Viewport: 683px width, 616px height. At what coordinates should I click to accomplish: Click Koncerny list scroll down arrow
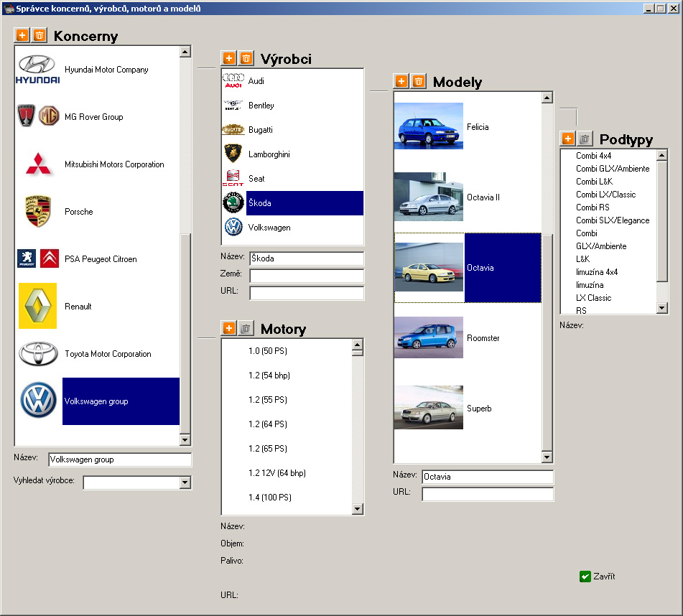pyautogui.click(x=185, y=439)
